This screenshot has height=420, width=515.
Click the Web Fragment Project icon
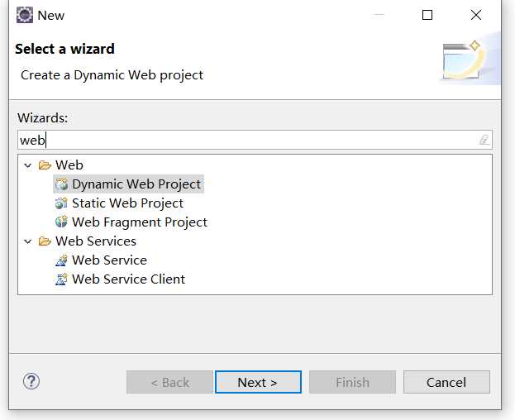[x=61, y=222]
